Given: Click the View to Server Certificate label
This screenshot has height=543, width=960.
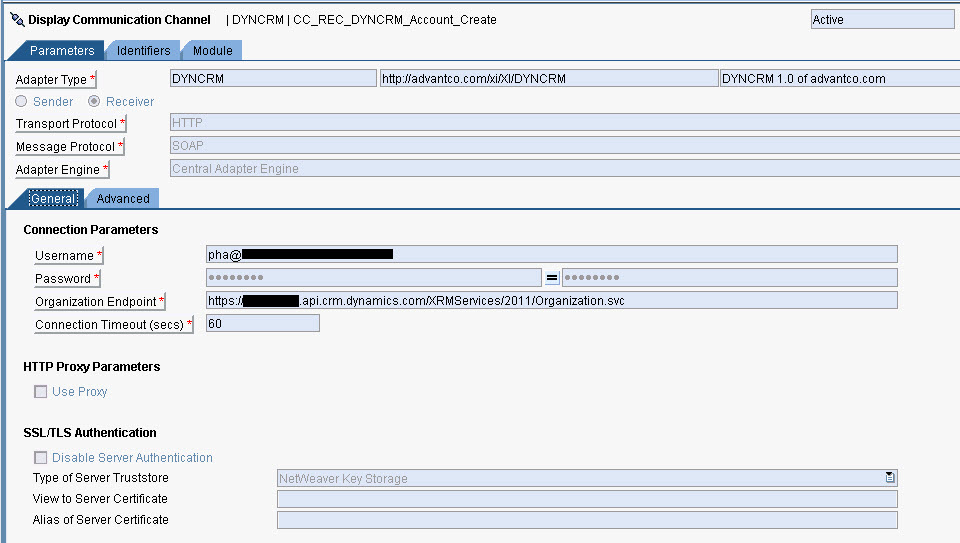Looking at the screenshot, I should click(100, 499).
